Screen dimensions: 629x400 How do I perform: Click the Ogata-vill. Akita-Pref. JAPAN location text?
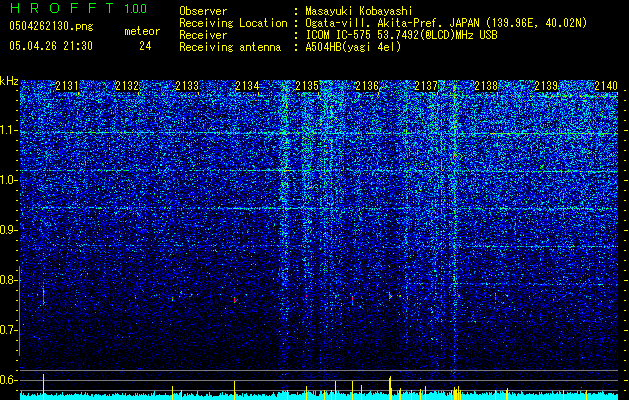(x=446, y=23)
